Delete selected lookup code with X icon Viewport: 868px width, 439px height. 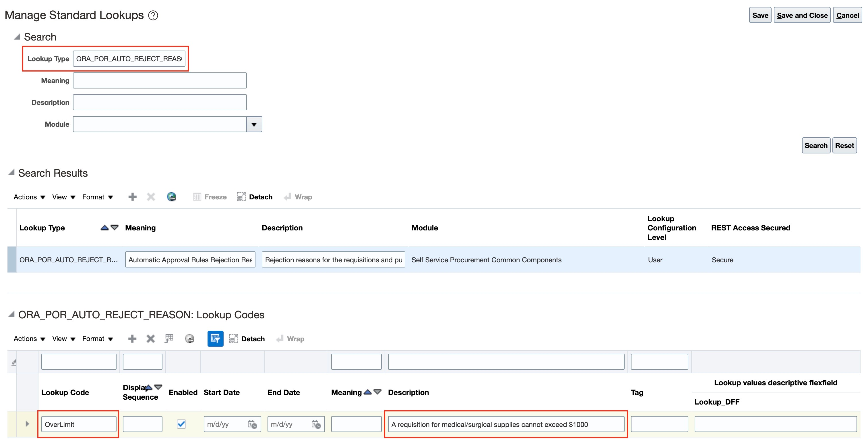click(151, 338)
